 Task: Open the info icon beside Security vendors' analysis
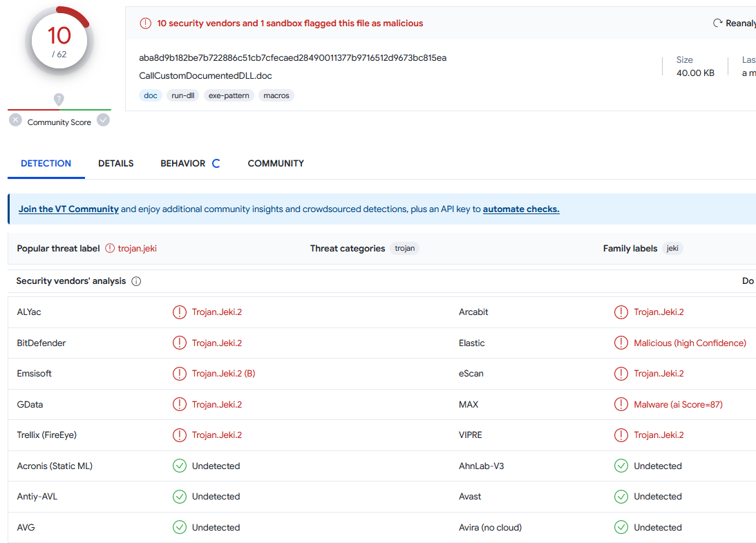pyautogui.click(x=136, y=281)
